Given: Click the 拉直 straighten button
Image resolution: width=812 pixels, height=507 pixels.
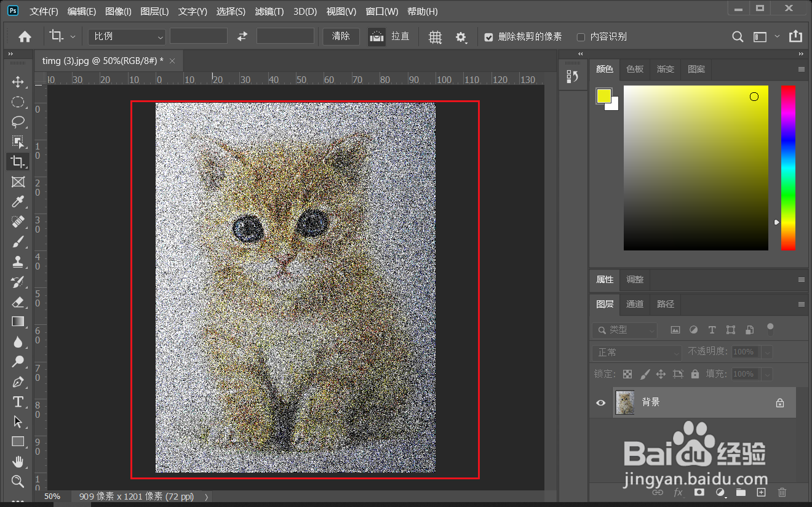Looking at the screenshot, I should (376, 37).
